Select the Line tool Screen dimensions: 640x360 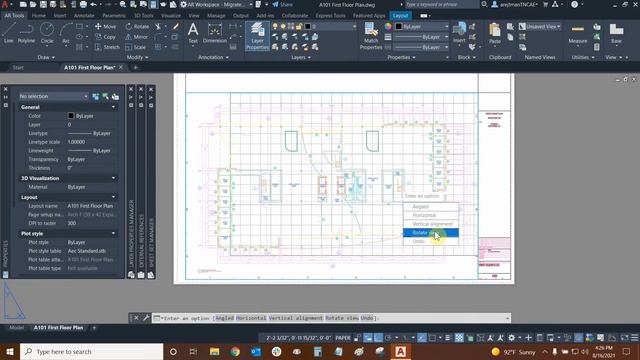(x=9, y=33)
